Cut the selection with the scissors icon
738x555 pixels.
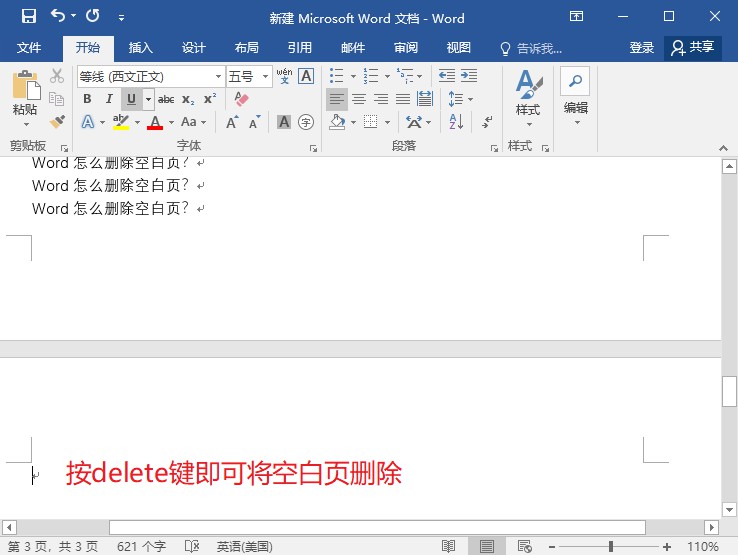click(57, 75)
